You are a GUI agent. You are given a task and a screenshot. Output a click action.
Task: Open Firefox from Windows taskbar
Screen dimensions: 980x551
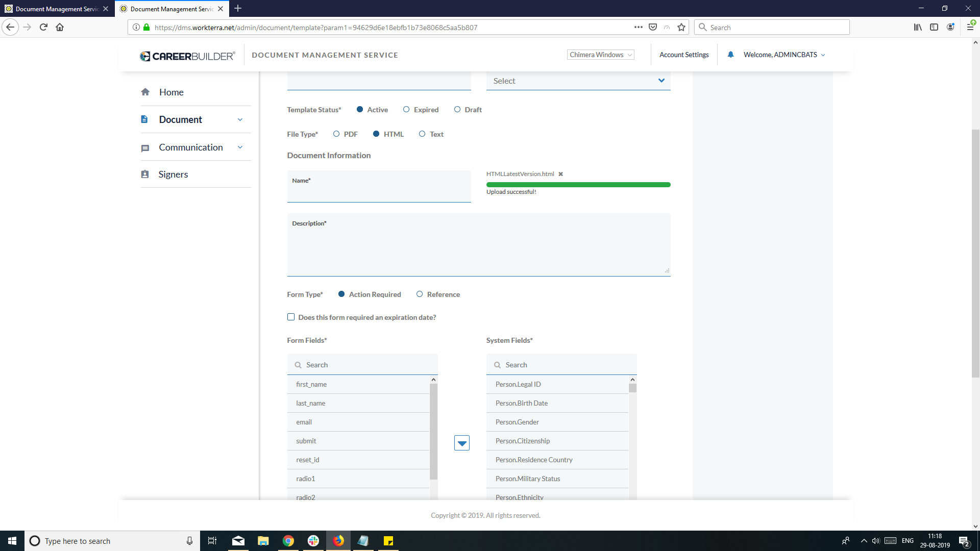(338, 541)
